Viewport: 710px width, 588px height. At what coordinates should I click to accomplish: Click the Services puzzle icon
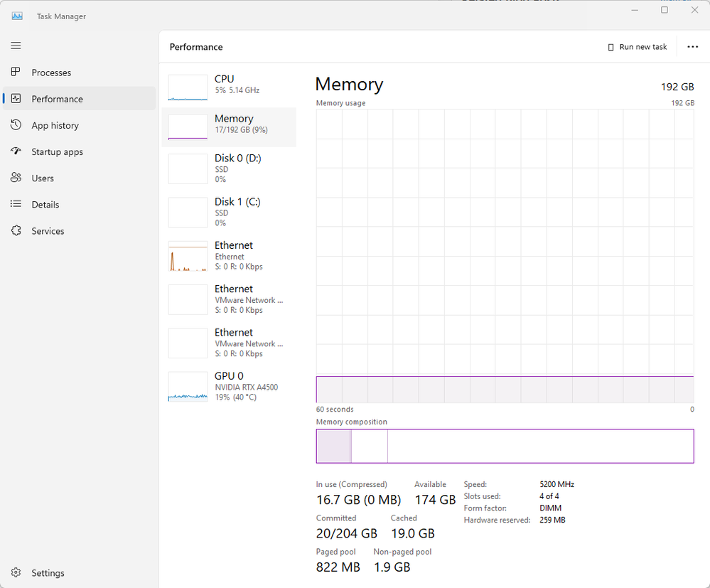tap(16, 231)
